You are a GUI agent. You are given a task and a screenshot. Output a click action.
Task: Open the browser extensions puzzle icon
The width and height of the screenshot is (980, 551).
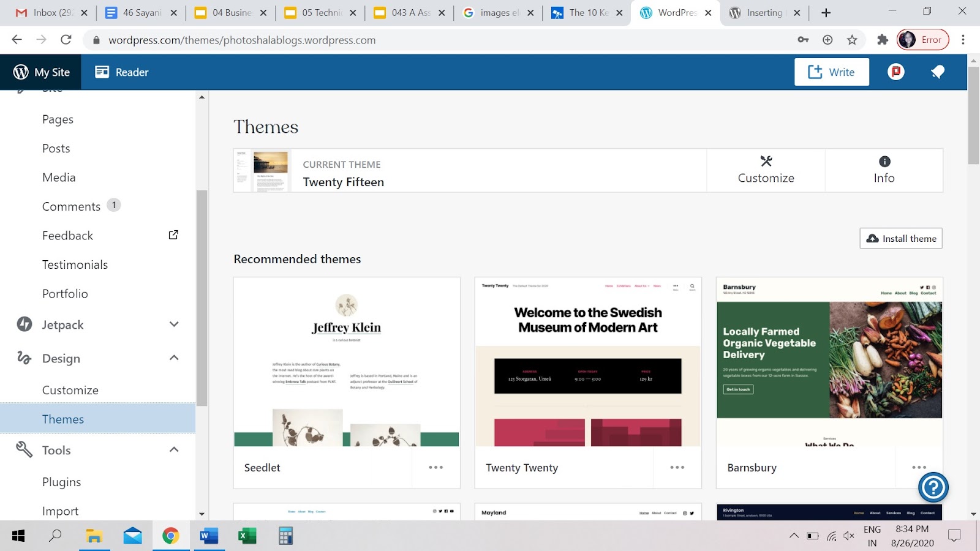pos(883,40)
